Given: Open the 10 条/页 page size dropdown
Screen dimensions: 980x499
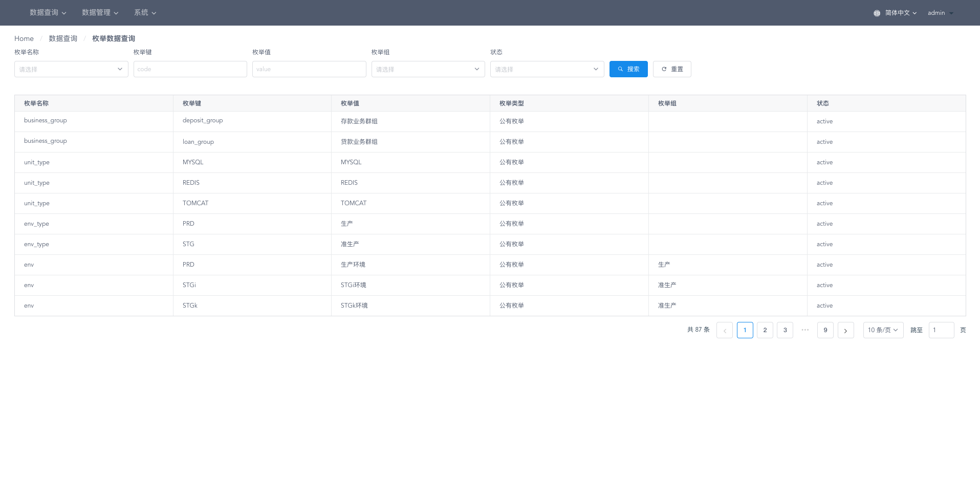Looking at the screenshot, I should coord(883,330).
